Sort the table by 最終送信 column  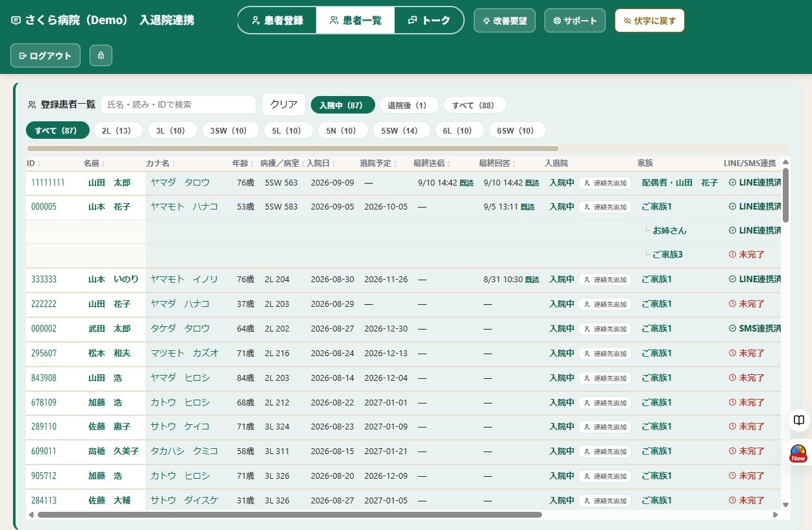(x=432, y=163)
